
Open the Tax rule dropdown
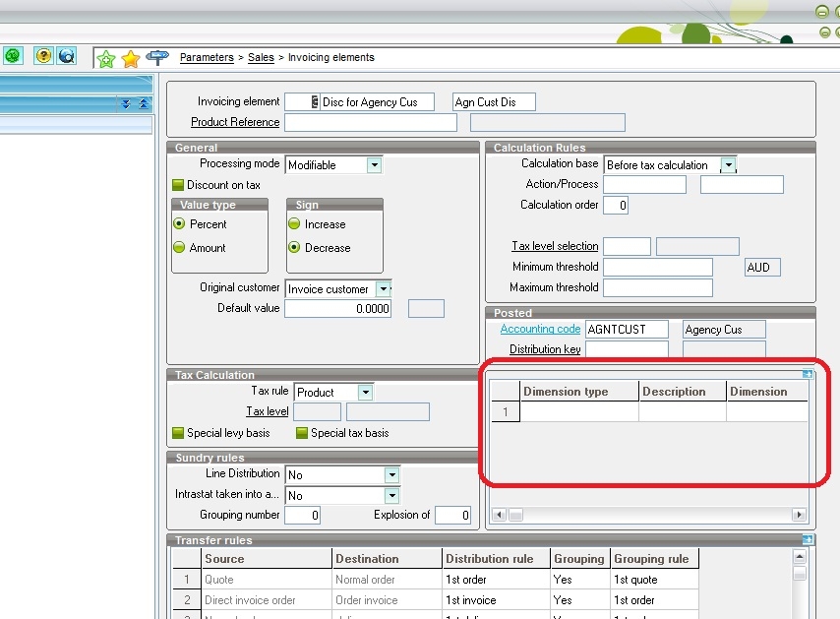(365, 393)
